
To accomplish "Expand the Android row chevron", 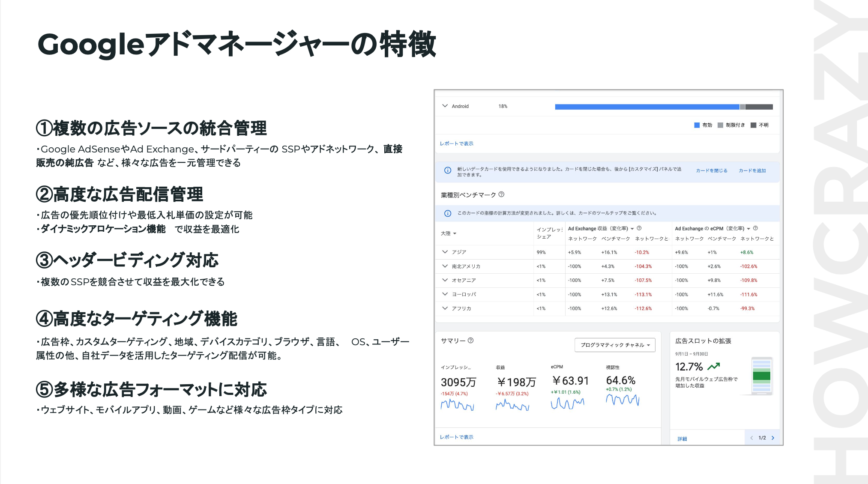I will 445,106.
